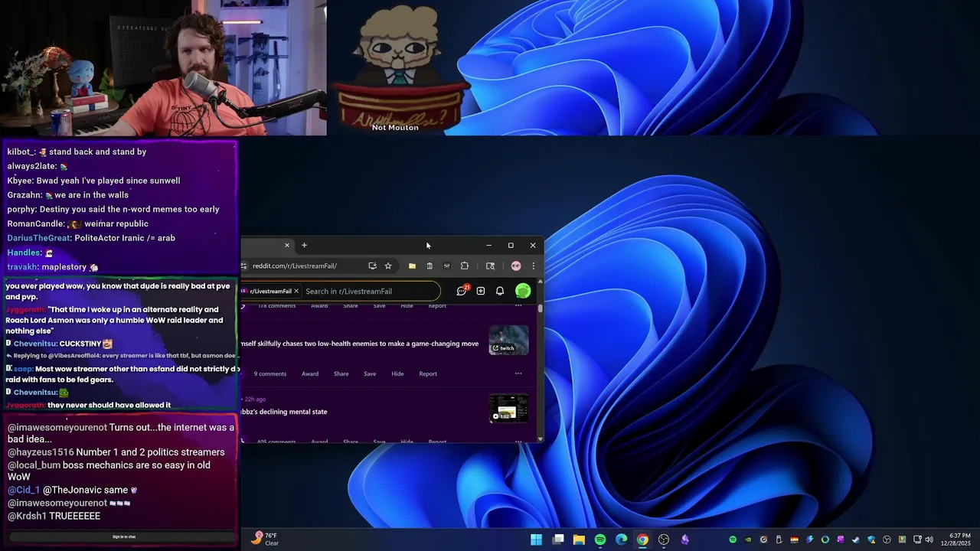Open the green Reddit user avatar menu
The height and width of the screenshot is (551, 980).
tap(523, 291)
